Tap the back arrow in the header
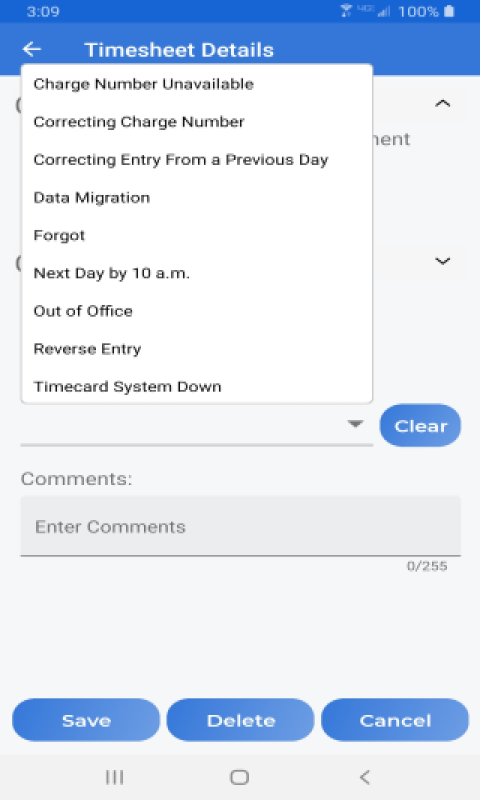480x800 pixels. [x=32, y=49]
